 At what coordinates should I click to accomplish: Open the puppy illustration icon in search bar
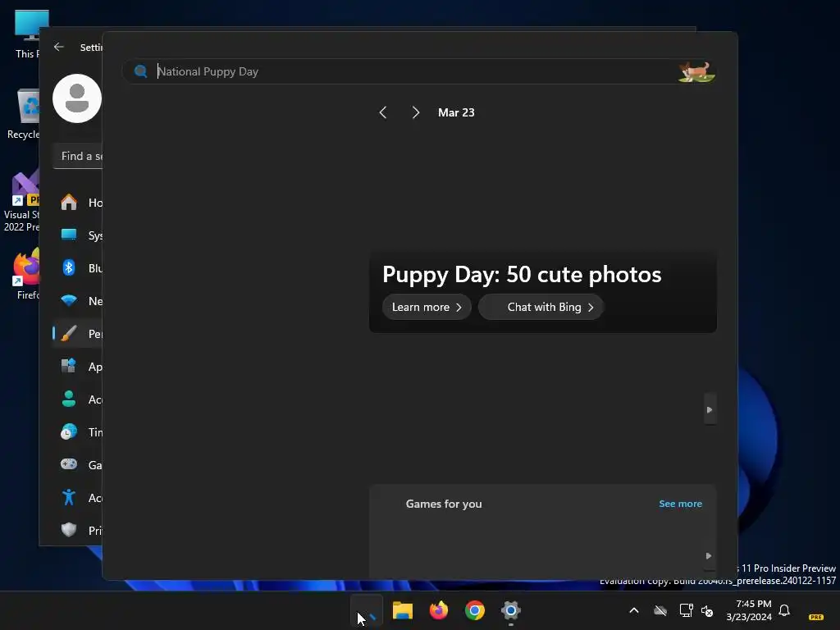click(x=696, y=71)
